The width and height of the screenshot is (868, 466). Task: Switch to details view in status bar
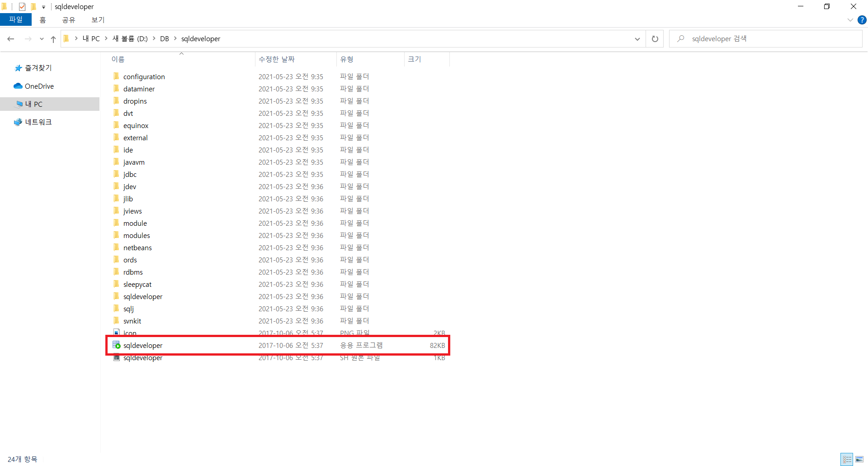847,459
